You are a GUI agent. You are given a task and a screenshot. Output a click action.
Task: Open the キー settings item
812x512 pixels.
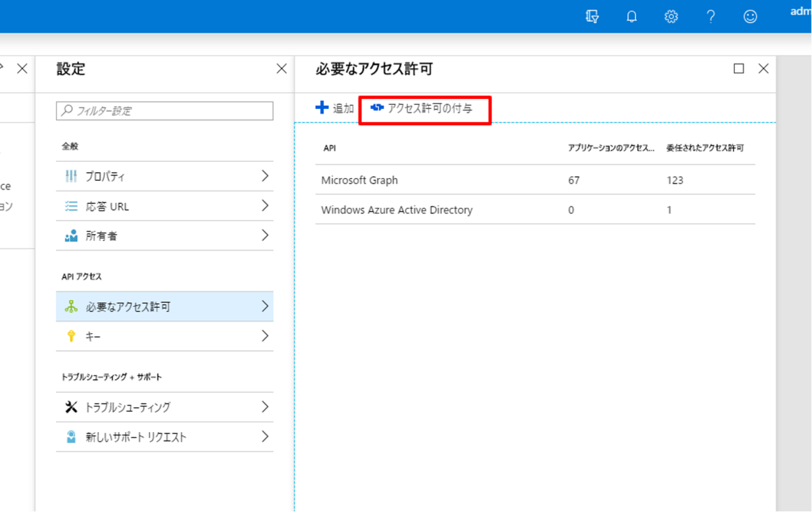point(164,337)
